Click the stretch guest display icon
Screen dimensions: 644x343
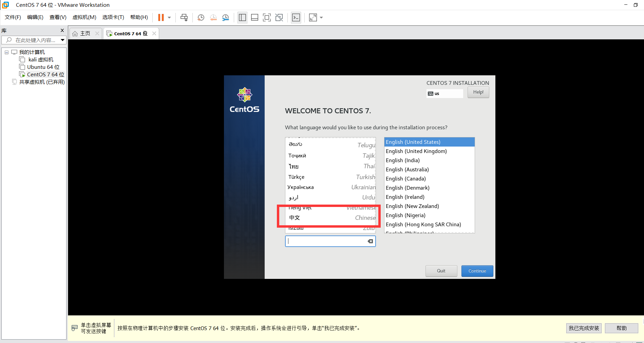(313, 18)
